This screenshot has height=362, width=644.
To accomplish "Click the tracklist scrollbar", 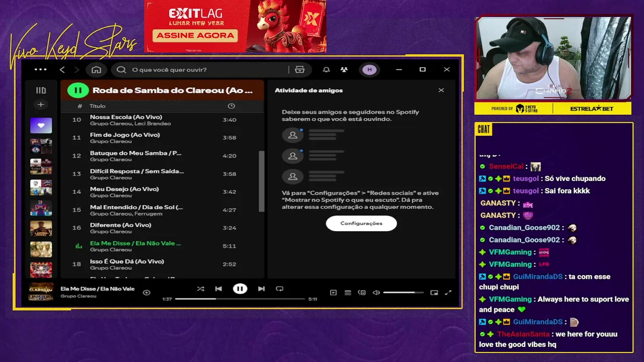I will coord(261,181).
